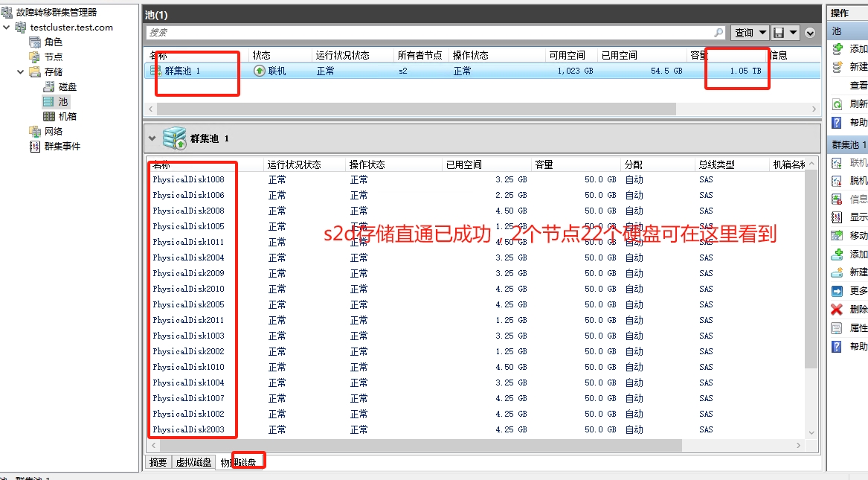The image size is (868, 480).
Task: Sort pools by 运行状况状态 column
Action: (x=342, y=55)
